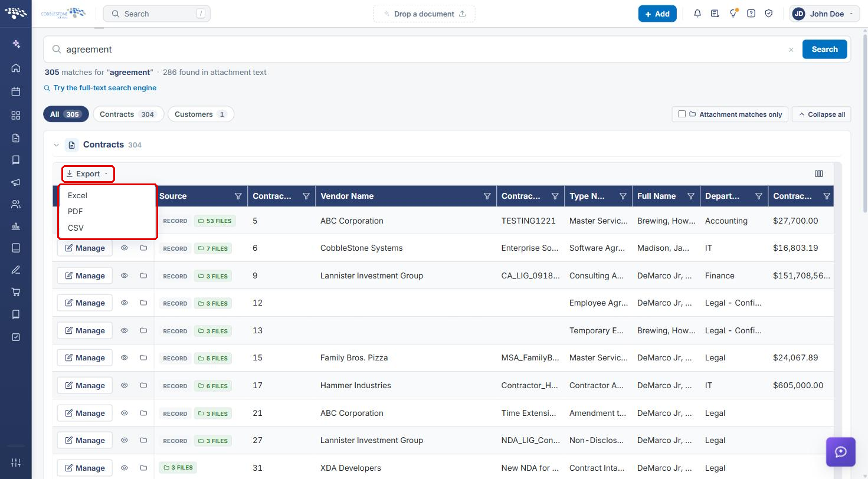The height and width of the screenshot is (479, 868).
Task: Open filter on Full Name column
Action: (691, 196)
